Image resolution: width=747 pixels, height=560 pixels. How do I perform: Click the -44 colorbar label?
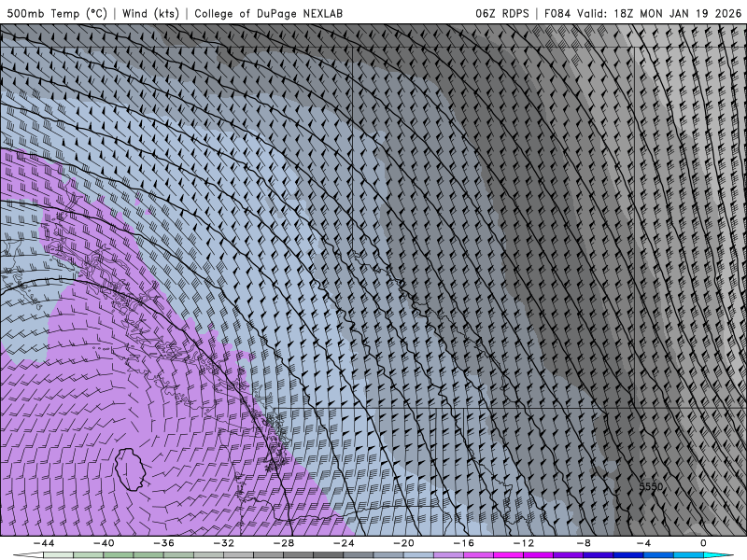(44, 543)
